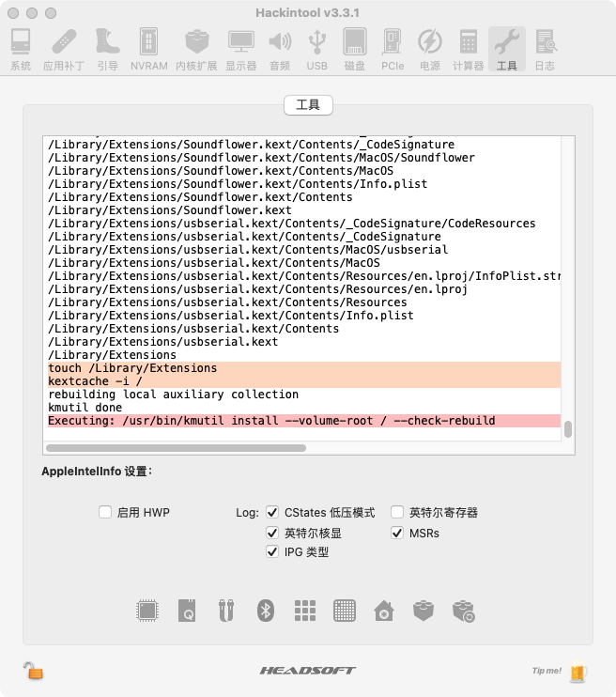Open the 内核扩展 kernel extensions section
Viewport: 616px width, 697px height.
tap(196, 49)
